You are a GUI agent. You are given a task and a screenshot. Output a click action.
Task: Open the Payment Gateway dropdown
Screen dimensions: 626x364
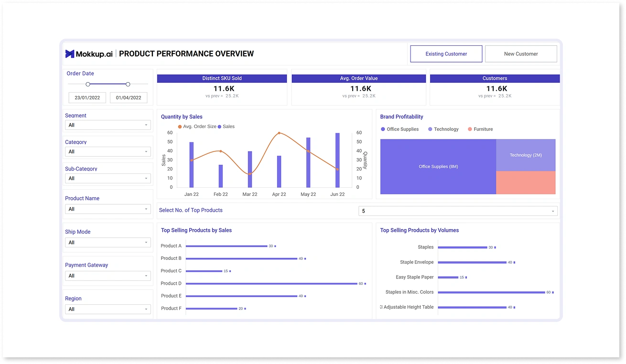tap(108, 276)
